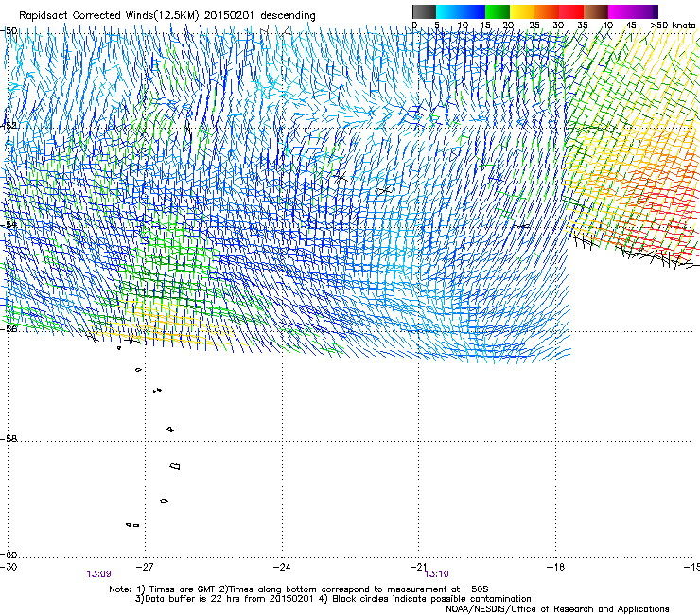Click the yellow 20-25 knots legend swatch
Viewport: 700px width, 615px height.
pyautogui.click(x=522, y=11)
